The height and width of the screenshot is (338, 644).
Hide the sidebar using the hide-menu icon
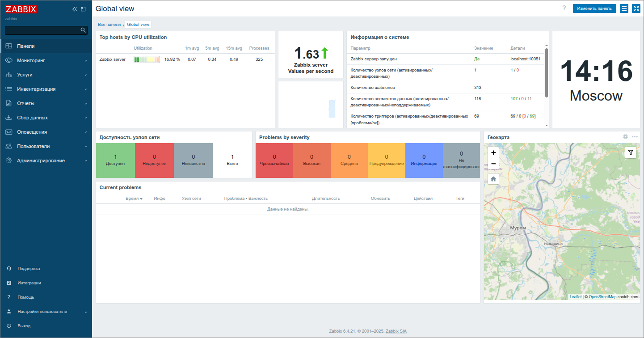83,9
